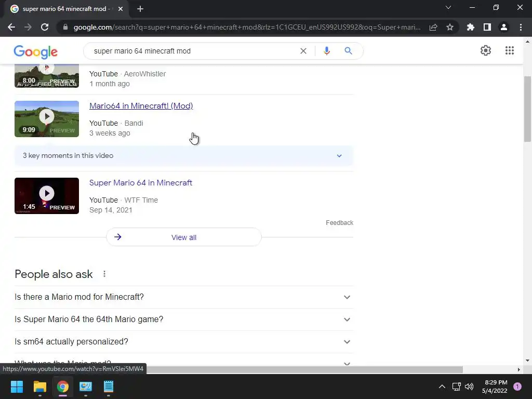The image size is (532, 399).
Task: Open the notification center badge
Action: [517, 387]
